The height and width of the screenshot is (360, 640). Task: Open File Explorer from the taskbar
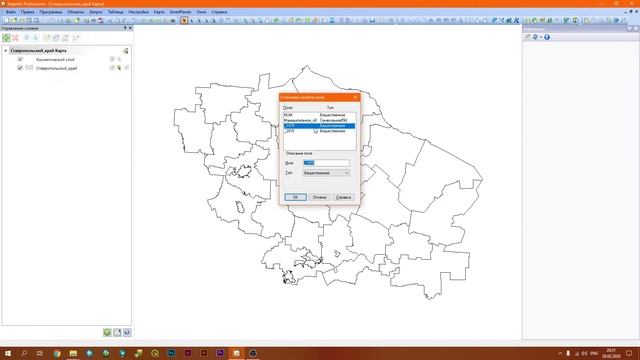coord(73,353)
